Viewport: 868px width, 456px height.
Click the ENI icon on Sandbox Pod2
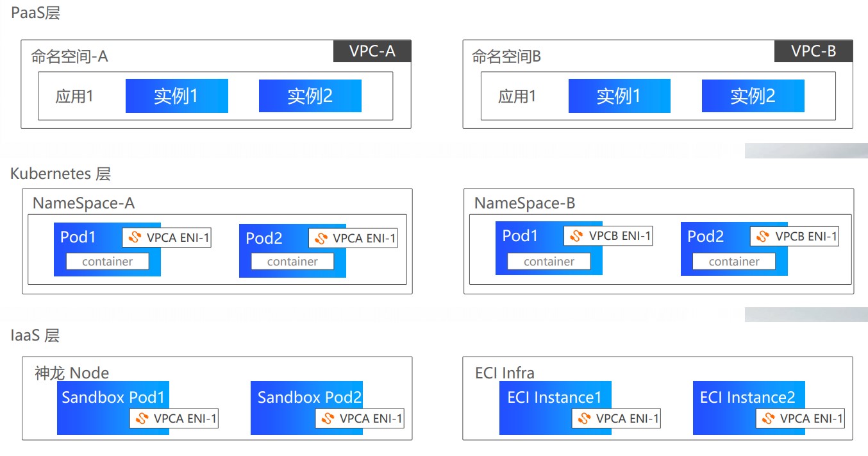[328, 419]
